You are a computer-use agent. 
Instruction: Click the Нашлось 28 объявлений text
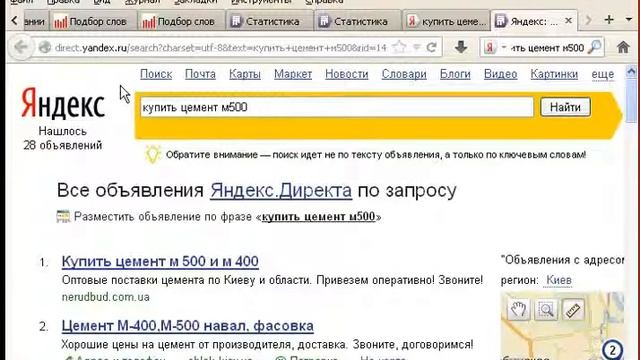(62, 138)
